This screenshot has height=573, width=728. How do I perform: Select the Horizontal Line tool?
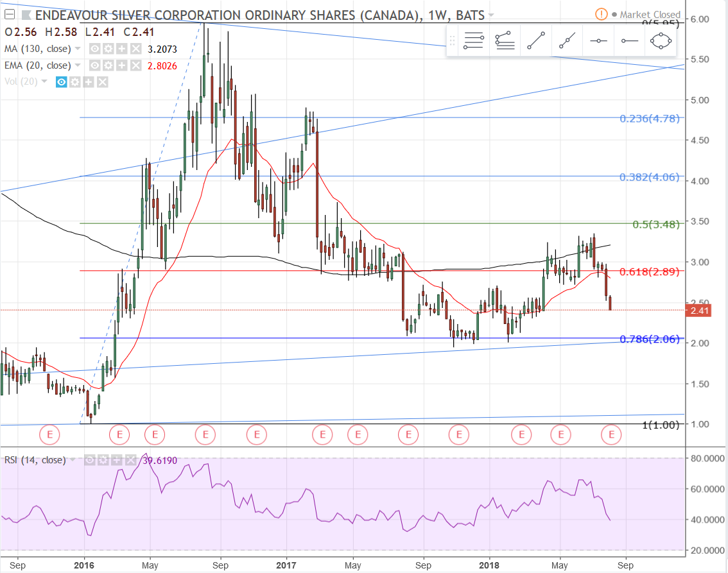(598, 41)
